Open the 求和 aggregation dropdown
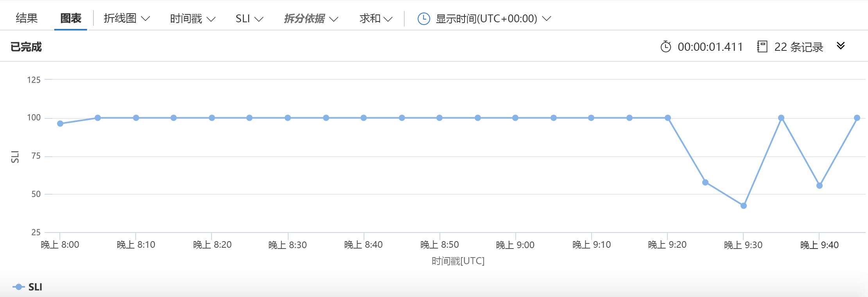 click(376, 18)
